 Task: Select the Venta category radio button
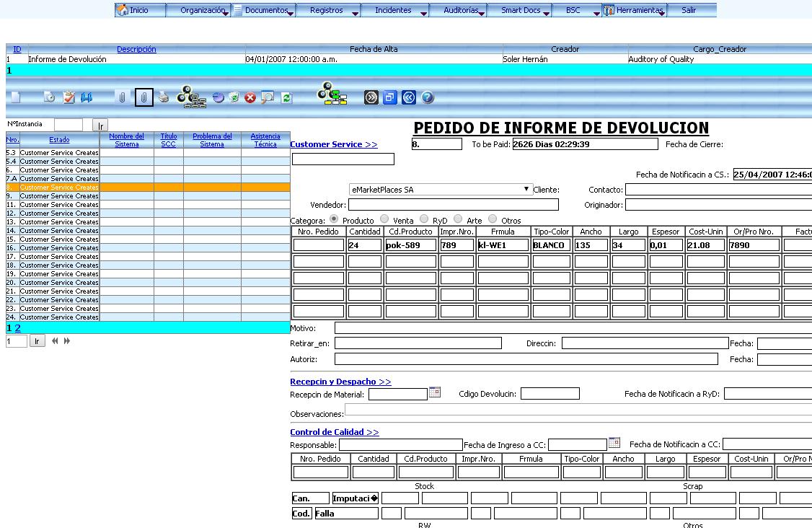(384, 219)
